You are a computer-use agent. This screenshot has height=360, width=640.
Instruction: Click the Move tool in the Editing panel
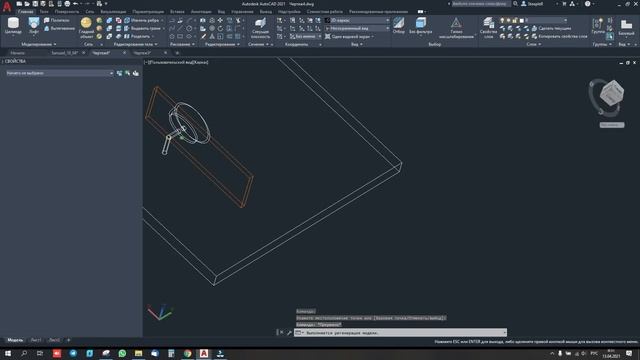pyautogui.click(x=220, y=20)
